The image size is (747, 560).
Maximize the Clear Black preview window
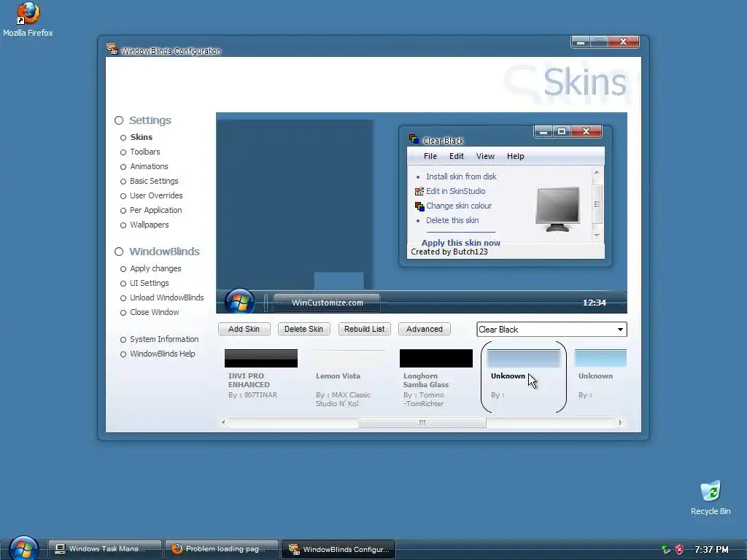click(x=562, y=131)
